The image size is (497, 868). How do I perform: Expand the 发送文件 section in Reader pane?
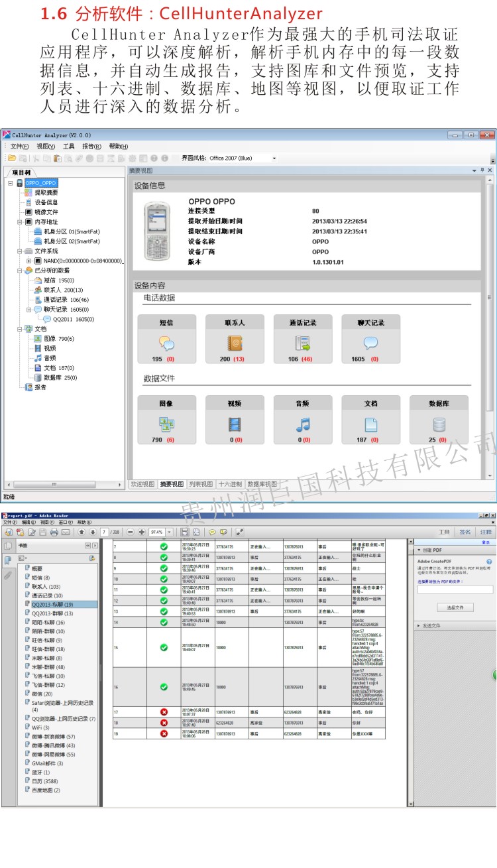419,625
